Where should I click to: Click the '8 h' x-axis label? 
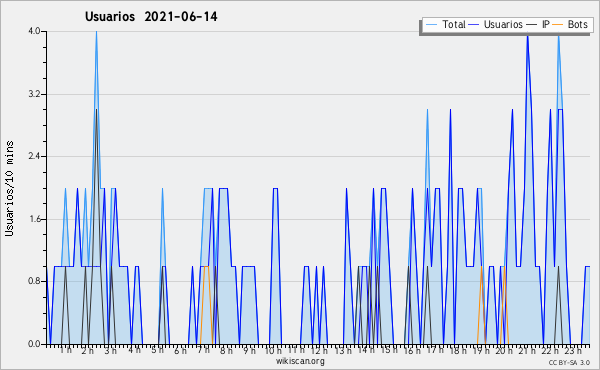tap(226, 351)
